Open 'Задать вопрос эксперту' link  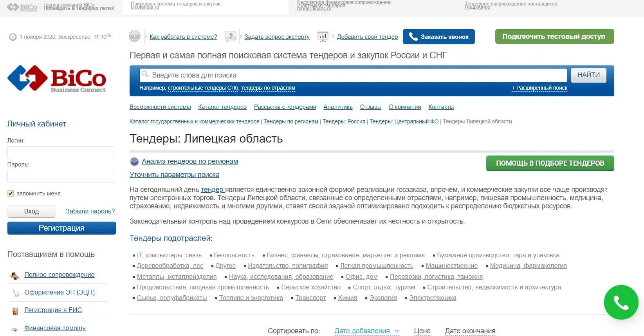[x=277, y=37]
